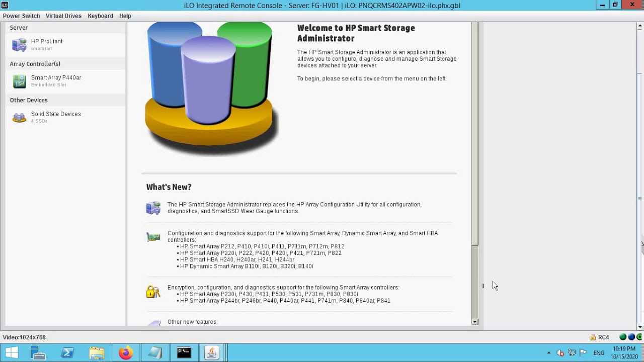
Task: Click the HP Smart Array P230i list line
Action: pyautogui.click(x=269, y=294)
